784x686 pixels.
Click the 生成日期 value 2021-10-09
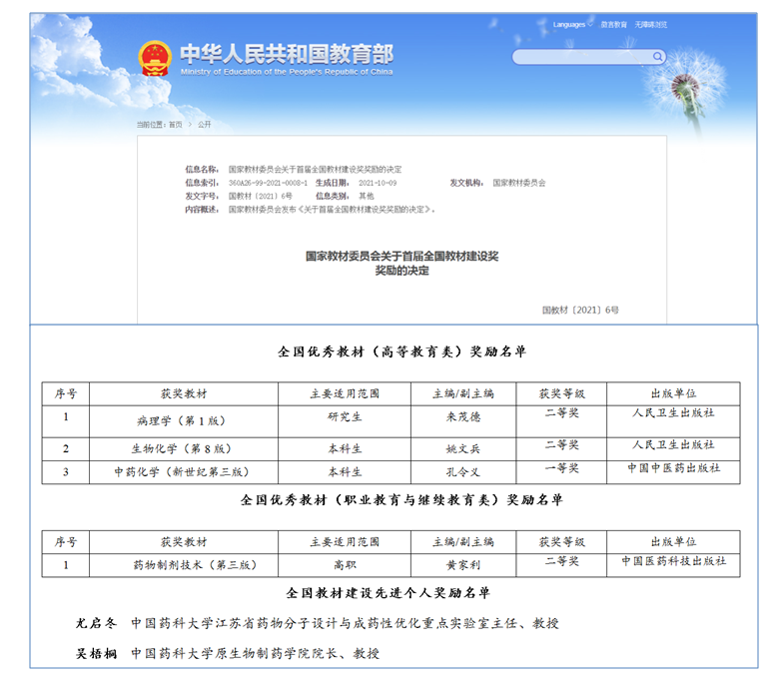378,183
